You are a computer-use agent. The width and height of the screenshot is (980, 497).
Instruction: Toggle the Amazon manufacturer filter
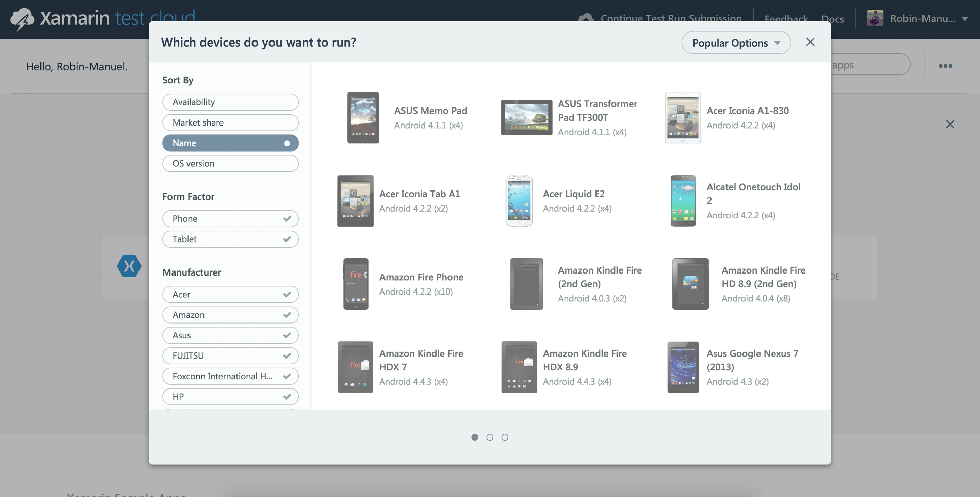click(230, 315)
